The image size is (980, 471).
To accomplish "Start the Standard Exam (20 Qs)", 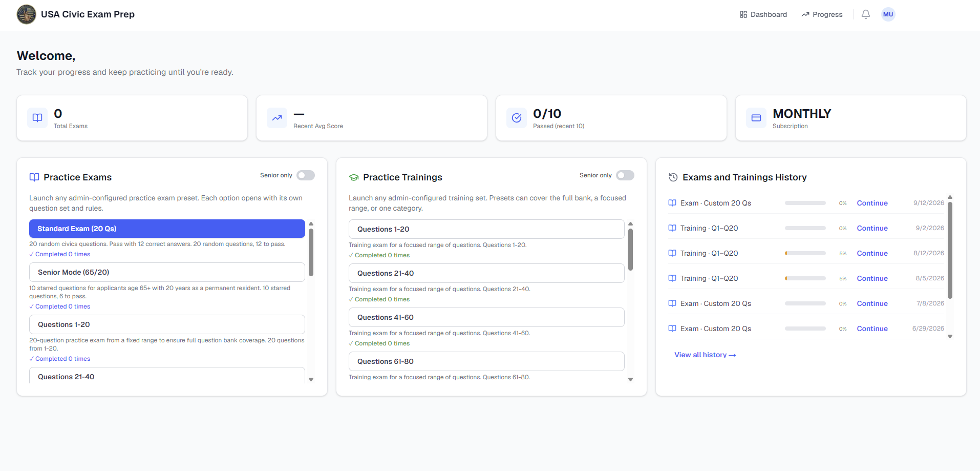I will (167, 229).
